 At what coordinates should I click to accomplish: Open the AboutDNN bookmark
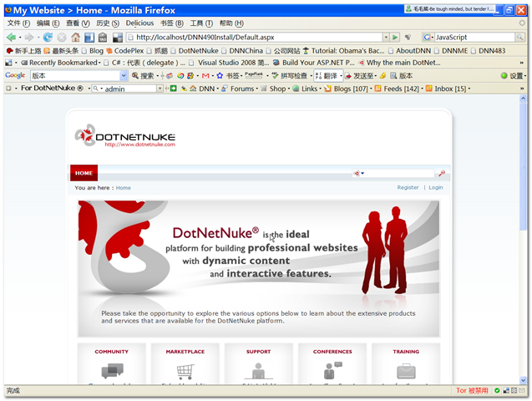[x=409, y=51]
